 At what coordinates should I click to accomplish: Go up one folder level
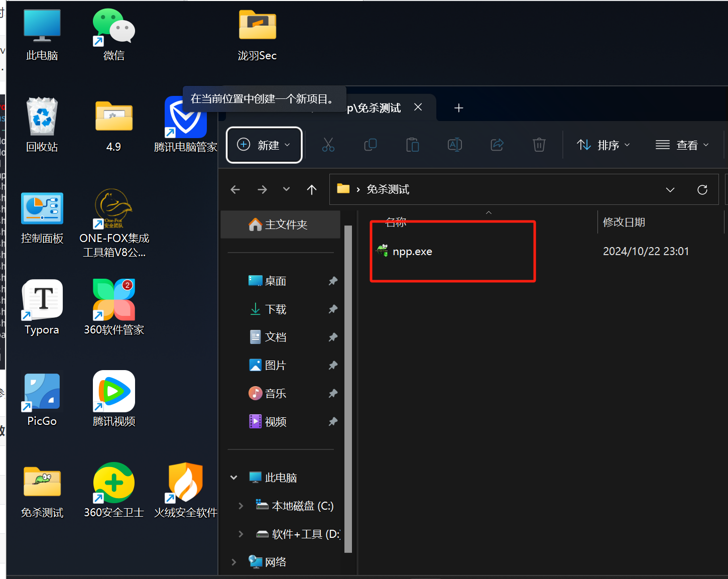click(x=311, y=190)
